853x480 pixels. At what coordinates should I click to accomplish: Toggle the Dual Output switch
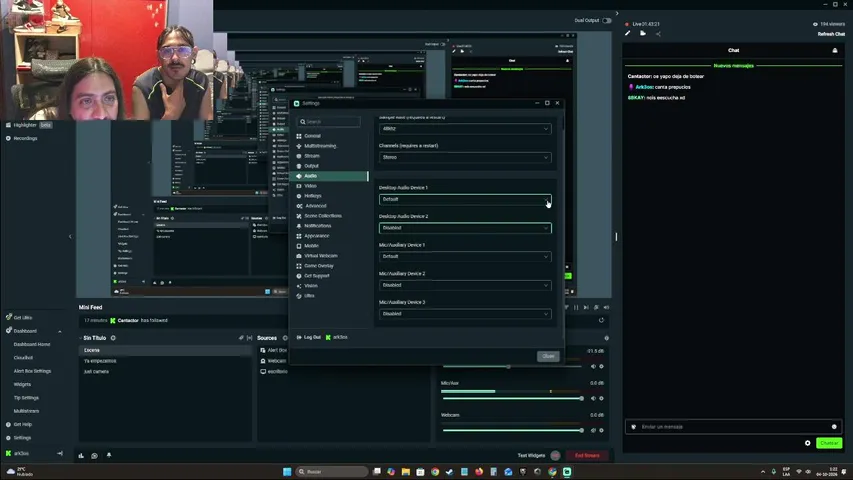pos(607,21)
